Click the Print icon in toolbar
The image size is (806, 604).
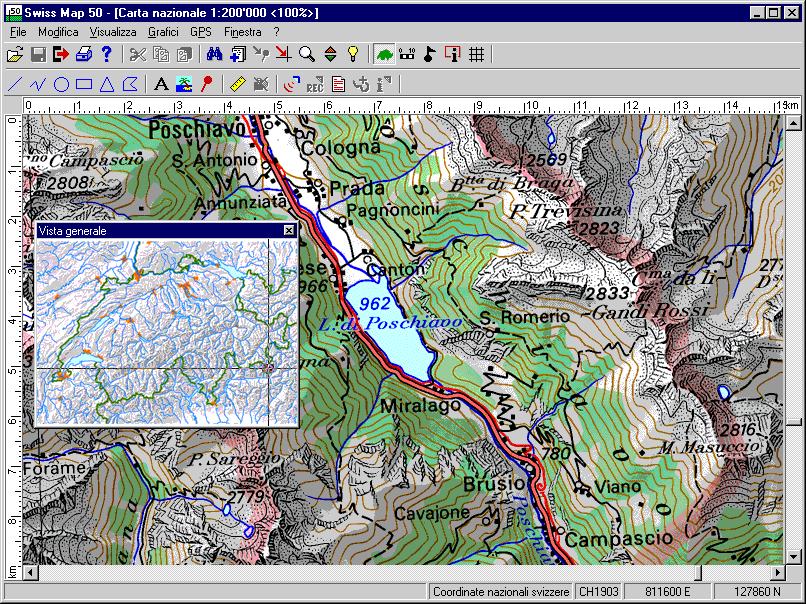pos(85,54)
